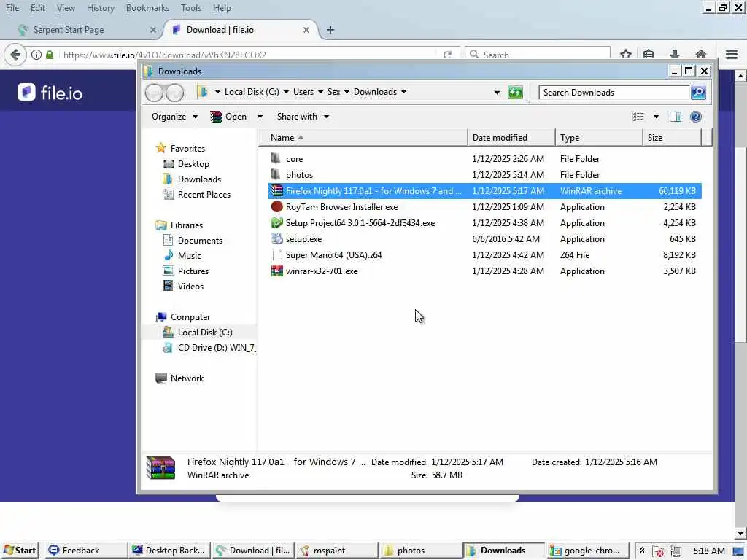Image resolution: width=747 pixels, height=560 pixels.
Task: Switch to Feedback taskbar item
Action: 85,551
